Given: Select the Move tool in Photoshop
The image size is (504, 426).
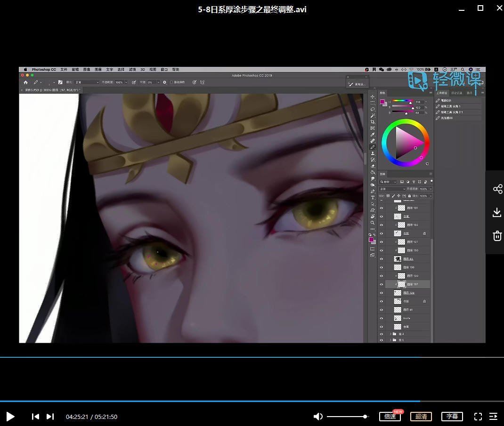Looking at the screenshot, I should pyautogui.click(x=373, y=96).
